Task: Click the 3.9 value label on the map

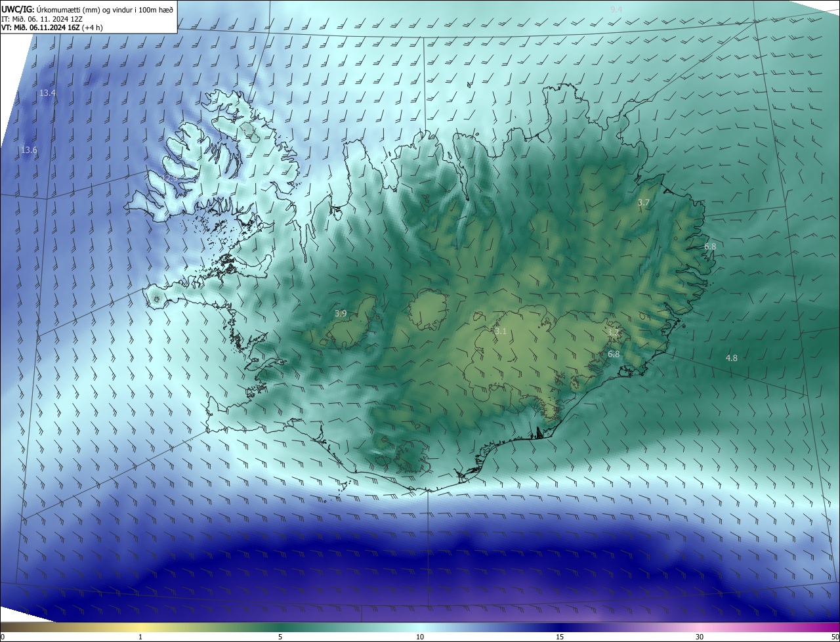Action: [x=341, y=314]
